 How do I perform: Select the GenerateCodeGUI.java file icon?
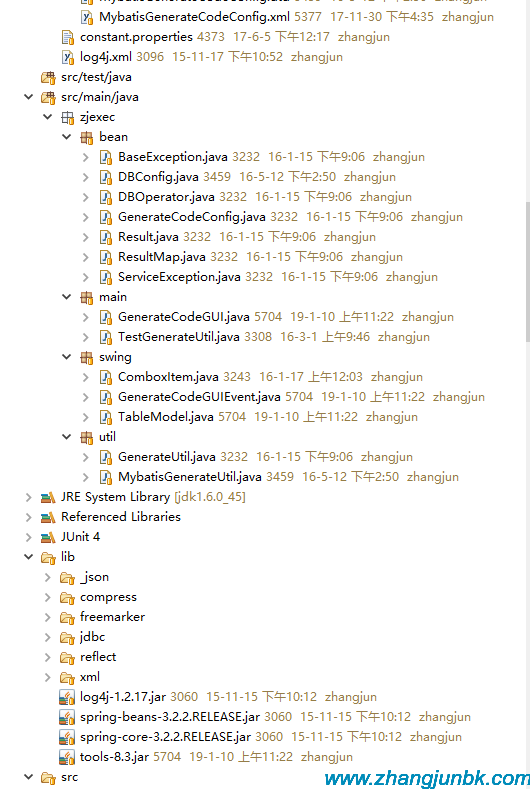click(x=106, y=317)
